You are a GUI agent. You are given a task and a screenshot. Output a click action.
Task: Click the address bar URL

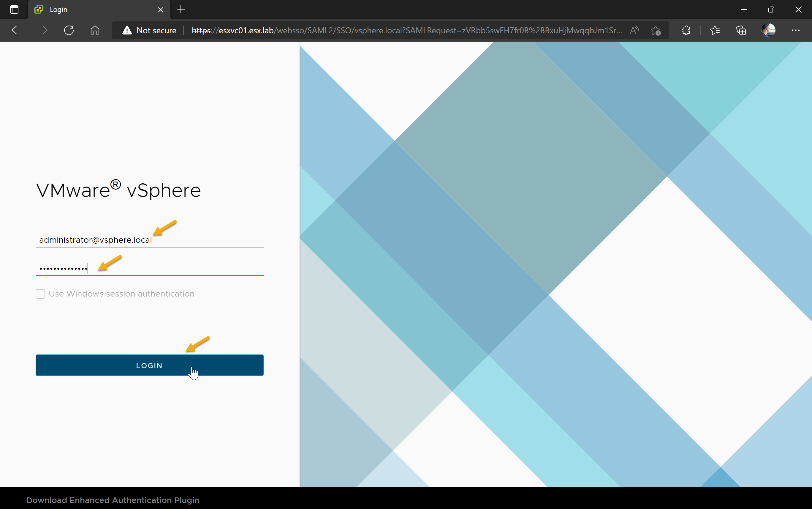407,30
